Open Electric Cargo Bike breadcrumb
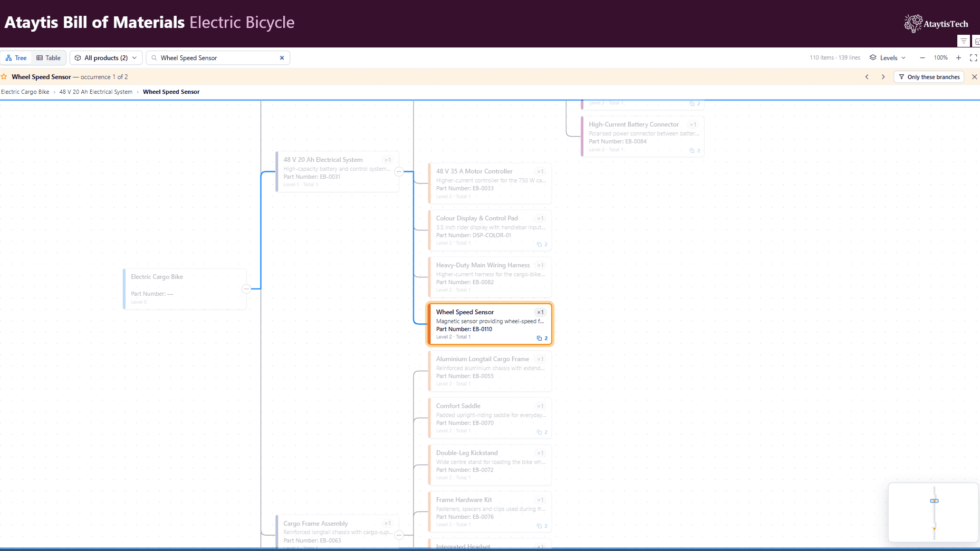This screenshot has height=551, width=980. click(25, 92)
